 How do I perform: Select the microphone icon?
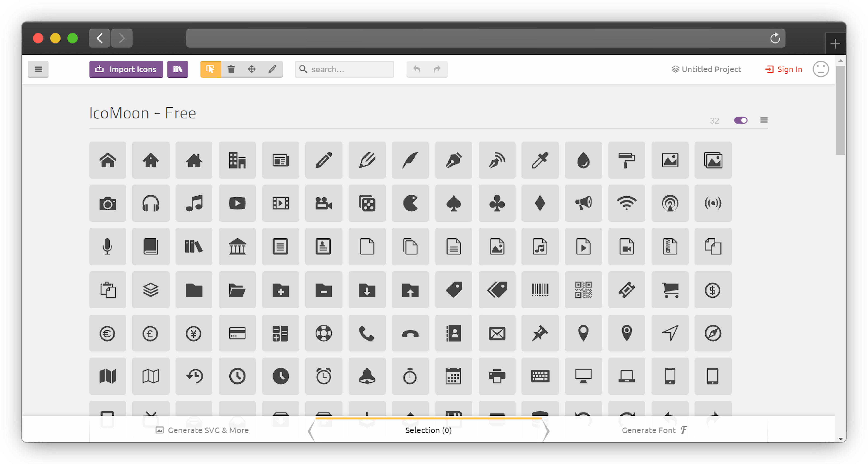[x=108, y=247]
